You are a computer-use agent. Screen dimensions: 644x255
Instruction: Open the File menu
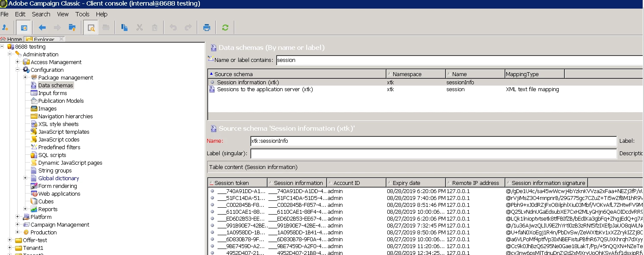4,14
